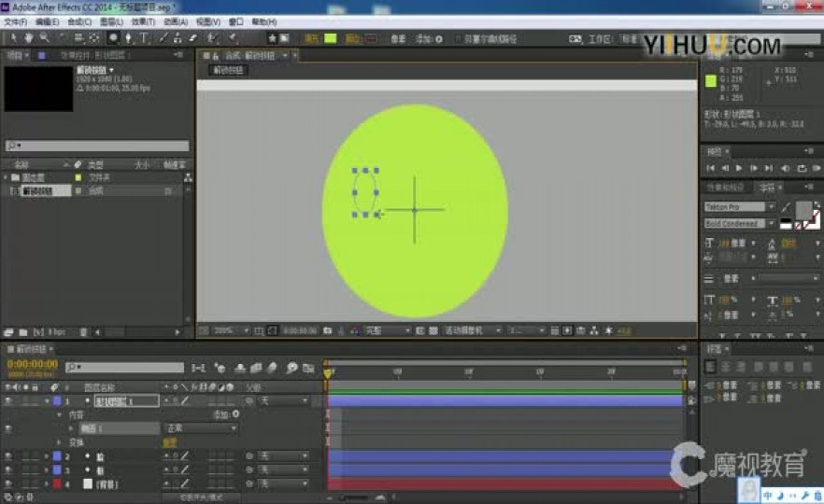Image resolution: width=824 pixels, height=504 pixels.
Task: Expand layer 2 properties triangle
Action: (x=47, y=456)
